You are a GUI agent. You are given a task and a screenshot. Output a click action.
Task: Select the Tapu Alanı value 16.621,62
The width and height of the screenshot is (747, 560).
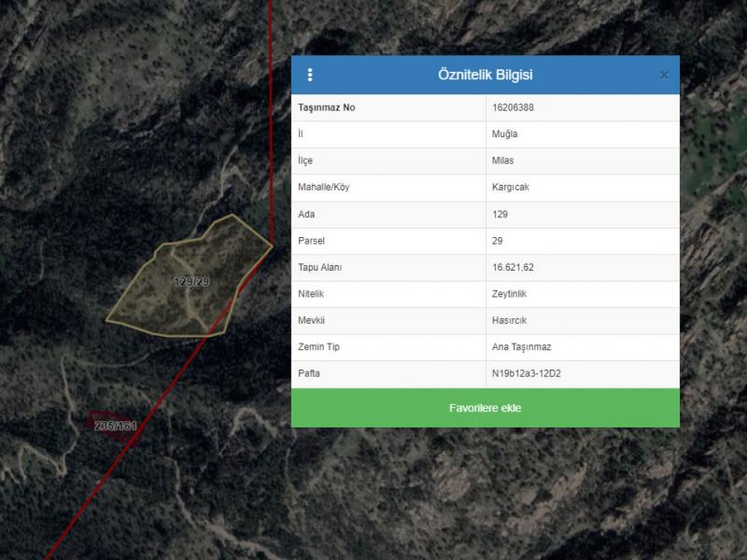513,267
